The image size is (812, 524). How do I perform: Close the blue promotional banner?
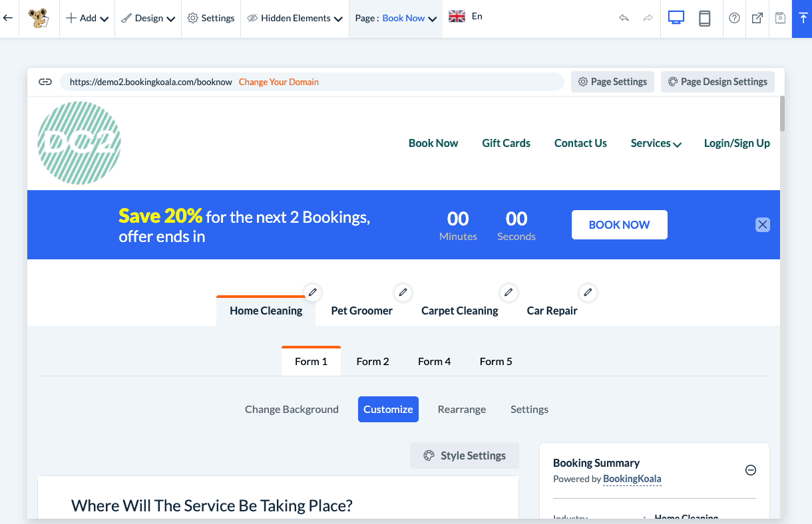pyautogui.click(x=763, y=225)
